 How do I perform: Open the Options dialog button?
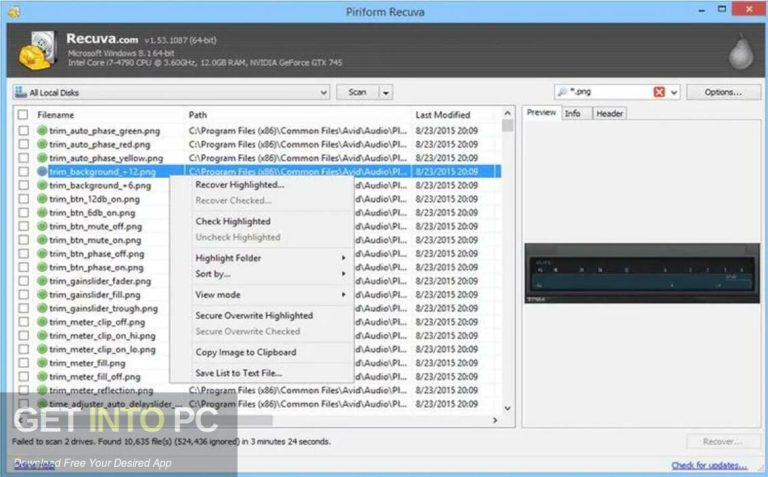pos(723,92)
